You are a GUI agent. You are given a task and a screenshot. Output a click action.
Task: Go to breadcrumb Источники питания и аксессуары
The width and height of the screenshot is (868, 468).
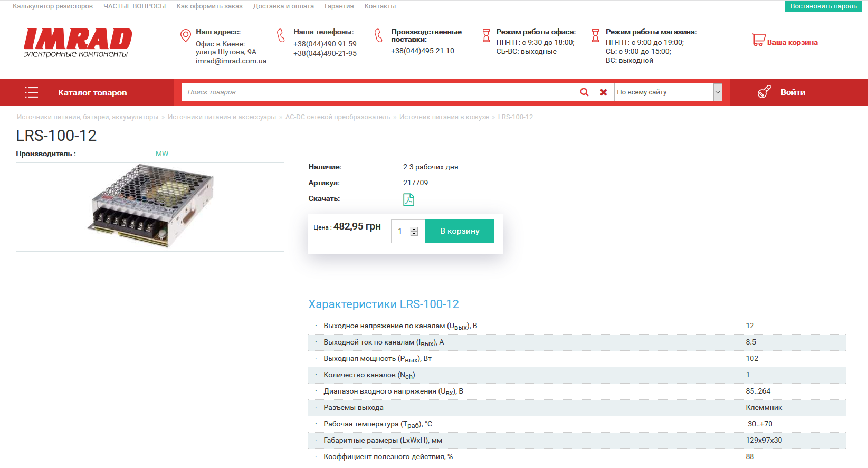tap(222, 117)
